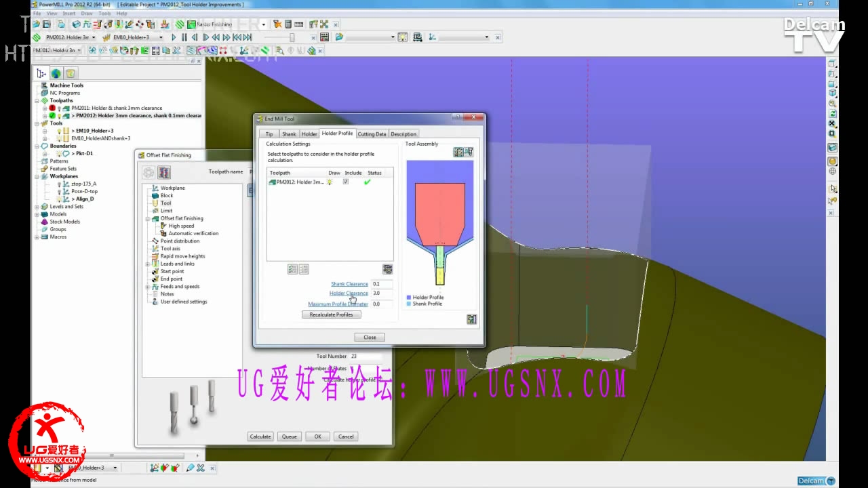Switch to the Tip tab
This screenshot has height=488, width=868.
(x=269, y=134)
